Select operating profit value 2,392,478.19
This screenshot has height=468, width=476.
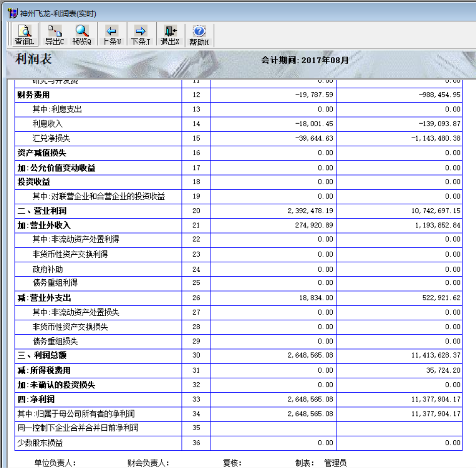point(310,210)
